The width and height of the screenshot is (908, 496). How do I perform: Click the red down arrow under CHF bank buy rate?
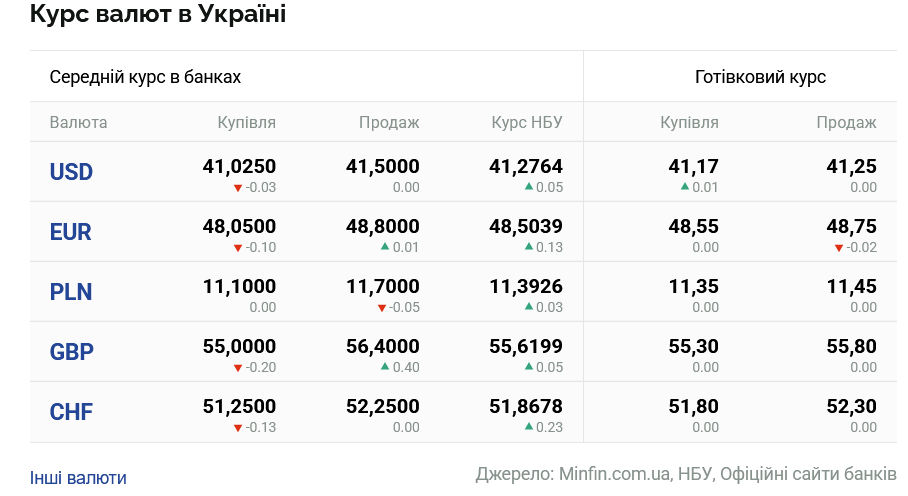coord(237,428)
